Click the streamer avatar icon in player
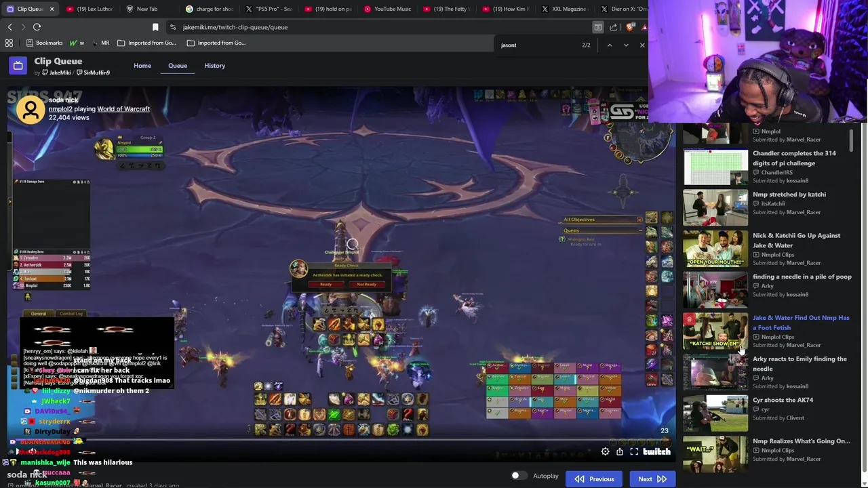This screenshot has width=868, height=488. pos(31,110)
